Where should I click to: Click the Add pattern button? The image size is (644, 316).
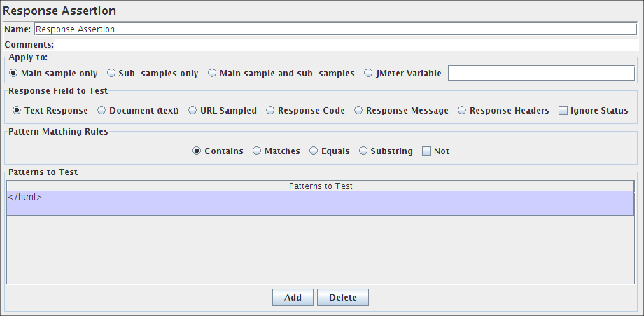coord(293,298)
